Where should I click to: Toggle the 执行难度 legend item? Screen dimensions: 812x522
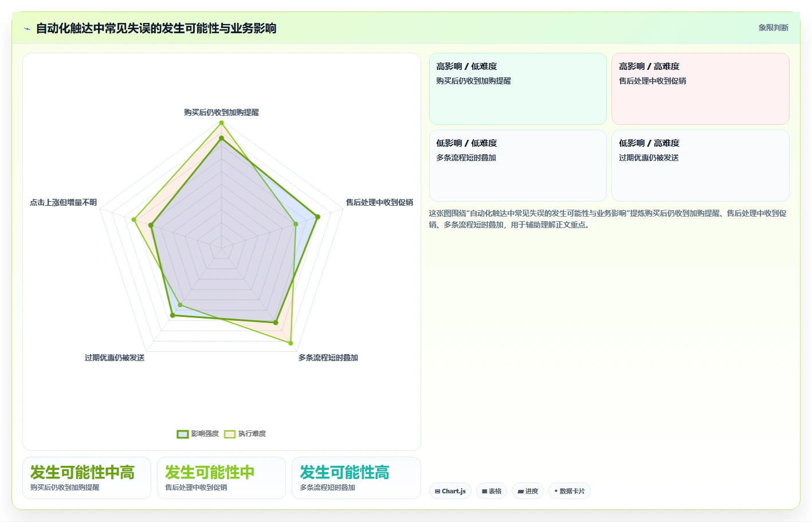pos(245,434)
